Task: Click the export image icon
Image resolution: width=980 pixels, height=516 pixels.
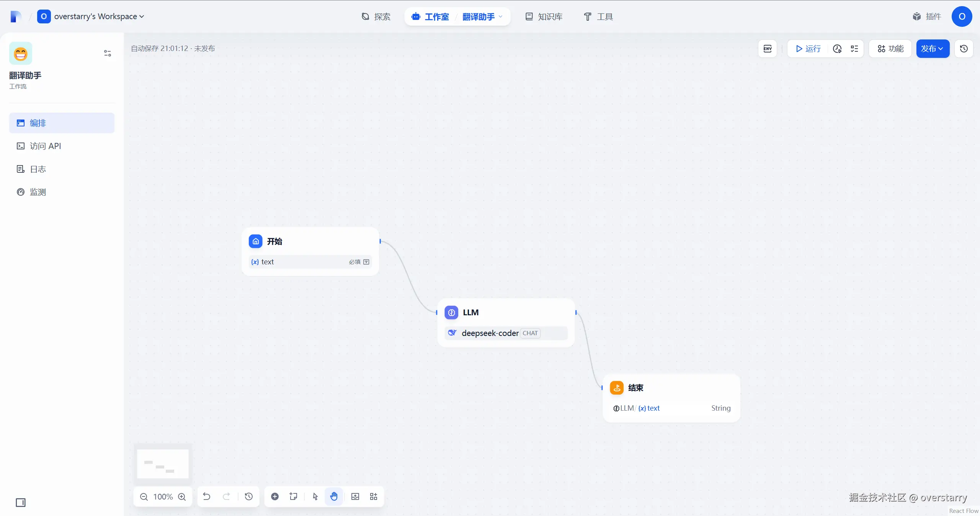Action: tap(355, 496)
